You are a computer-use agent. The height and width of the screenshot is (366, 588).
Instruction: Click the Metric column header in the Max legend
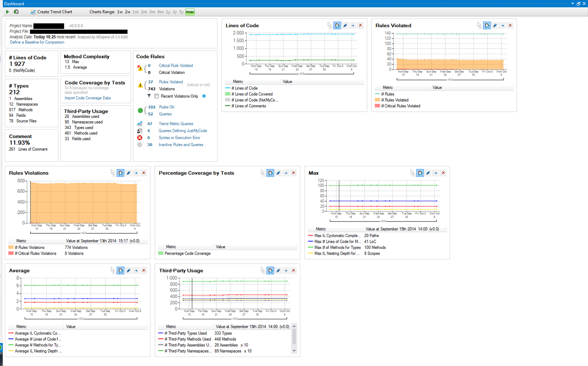click(x=321, y=229)
